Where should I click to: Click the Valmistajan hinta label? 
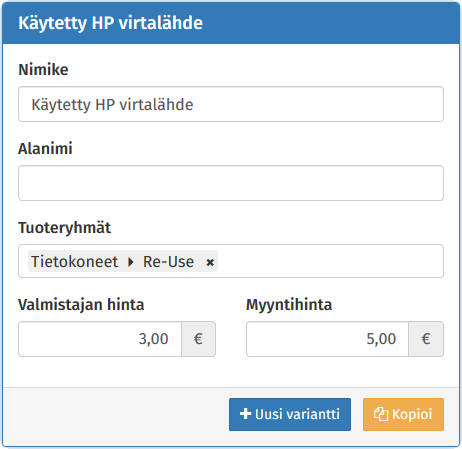click(x=81, y=305)
